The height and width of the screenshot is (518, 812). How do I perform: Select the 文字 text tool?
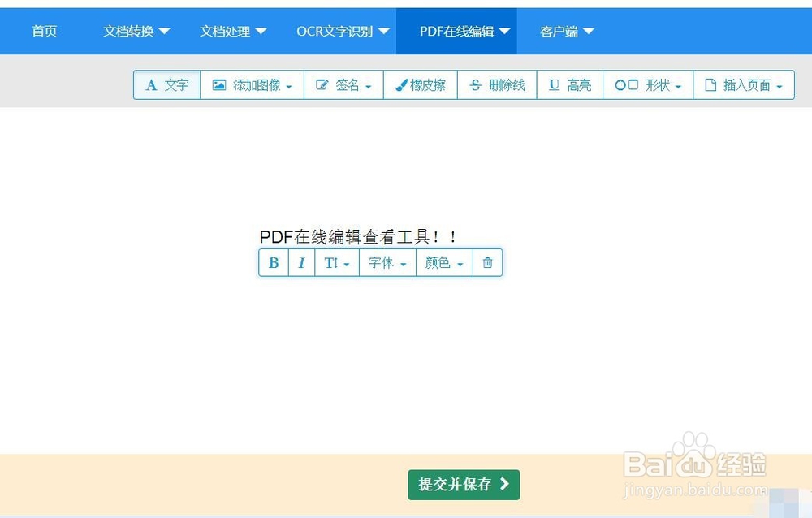(166, 85)
